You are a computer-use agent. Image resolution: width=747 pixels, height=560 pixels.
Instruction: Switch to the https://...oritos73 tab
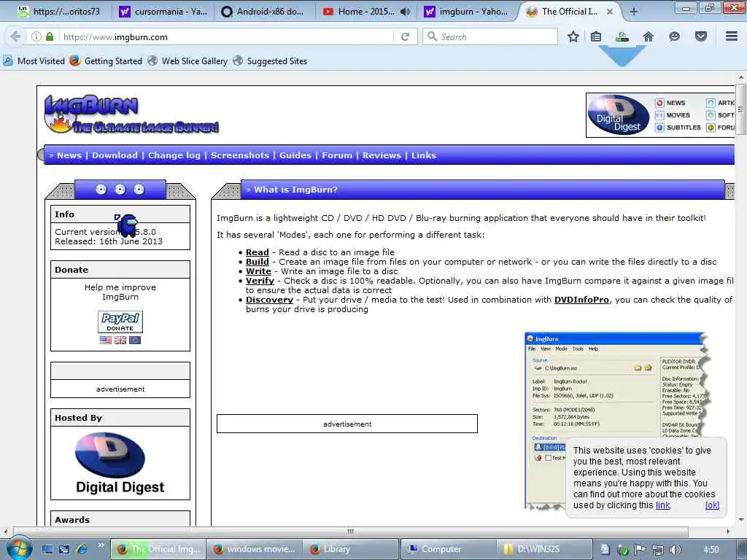[60, 12]
